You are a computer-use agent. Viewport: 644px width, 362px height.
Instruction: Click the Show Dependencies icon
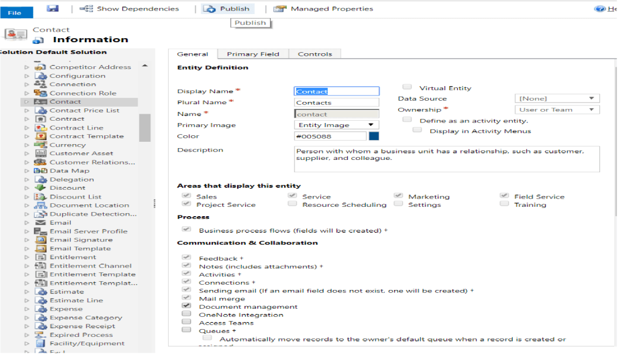click(x=87, y=9)
